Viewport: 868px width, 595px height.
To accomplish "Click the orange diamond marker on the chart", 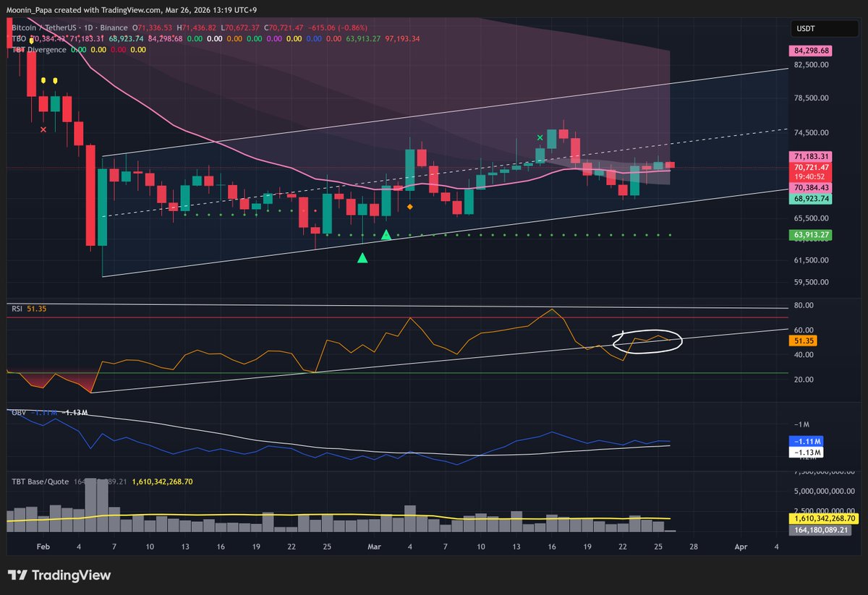I will coord(410,207).
